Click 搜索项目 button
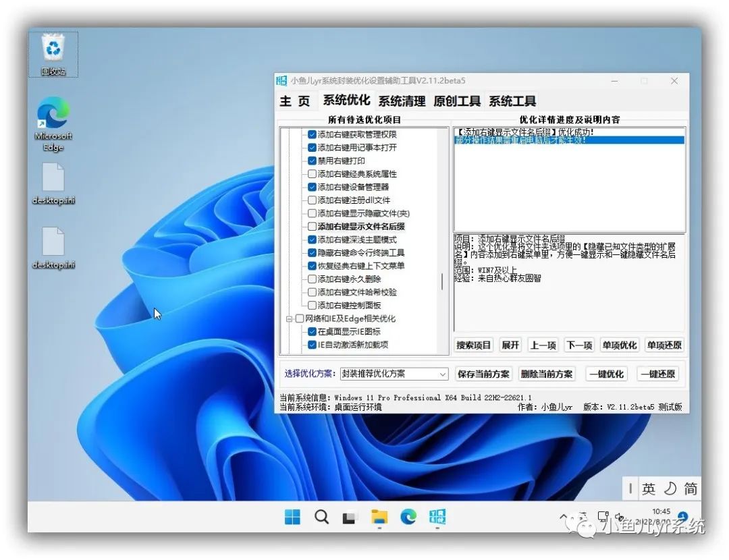The image size is (729, 560). tap(473, 345)
